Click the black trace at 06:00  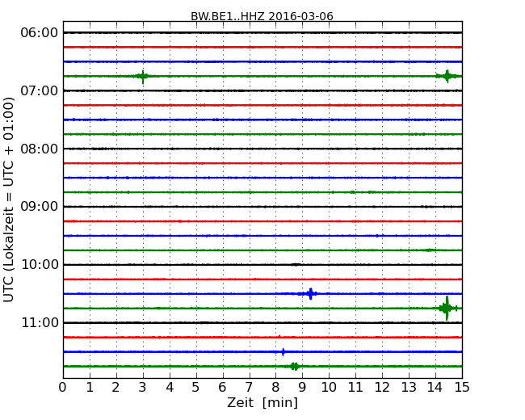click(x=262, y=32)
